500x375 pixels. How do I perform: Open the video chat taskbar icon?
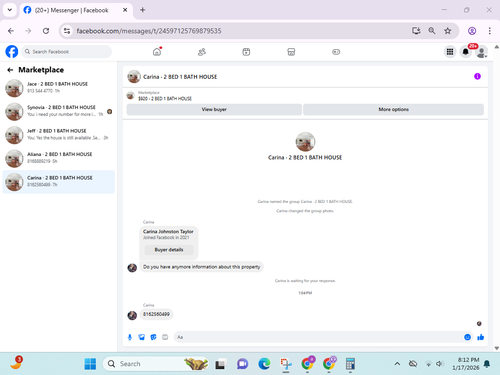[x=242, y=364]
